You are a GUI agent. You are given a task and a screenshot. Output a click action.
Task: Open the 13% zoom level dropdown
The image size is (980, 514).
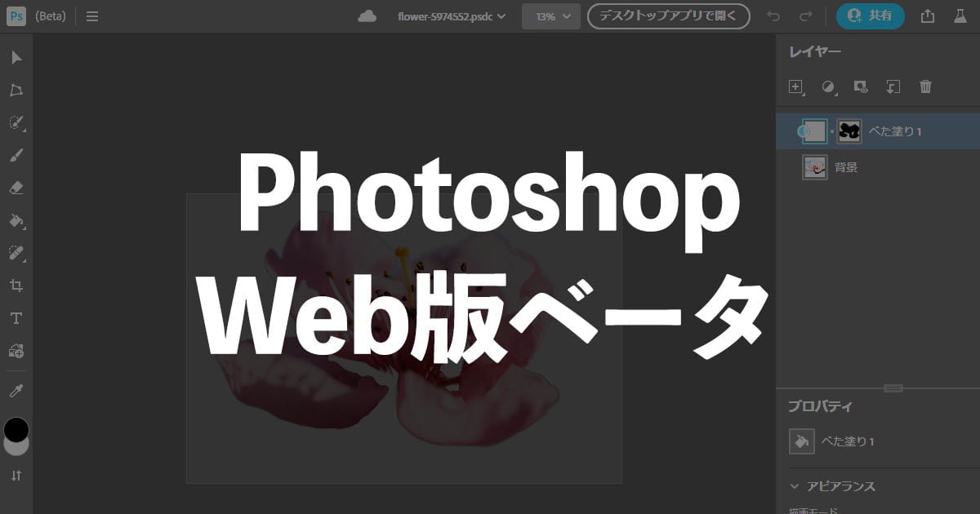point(550,16)
